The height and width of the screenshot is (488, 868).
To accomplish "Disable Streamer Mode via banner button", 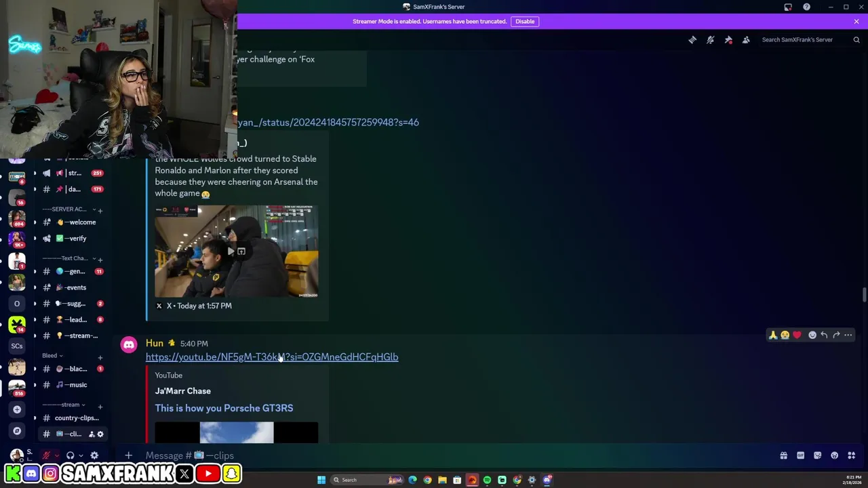I will pyautogui.click(x=525, y=22).
